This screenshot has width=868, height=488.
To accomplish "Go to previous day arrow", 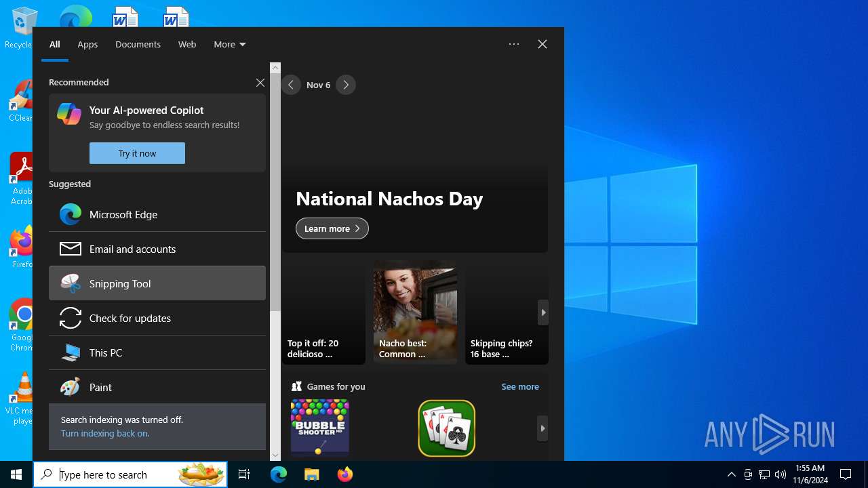I will tap(291, 85).
